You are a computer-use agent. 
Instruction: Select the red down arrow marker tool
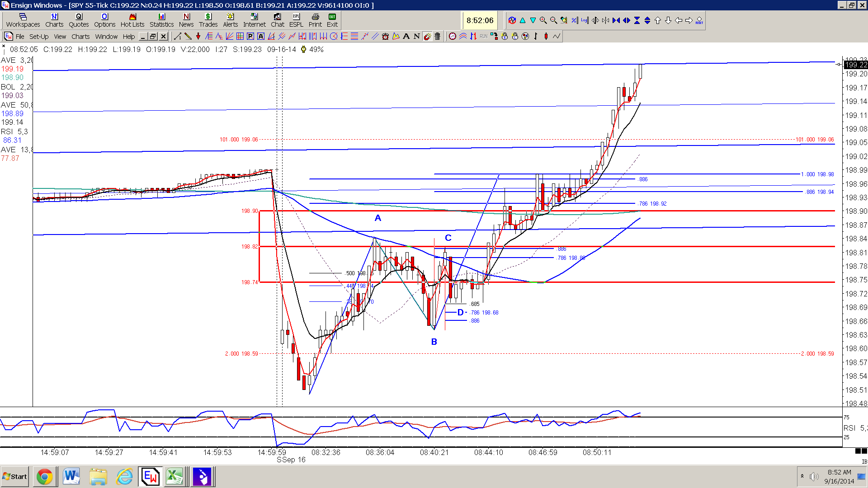198,36
